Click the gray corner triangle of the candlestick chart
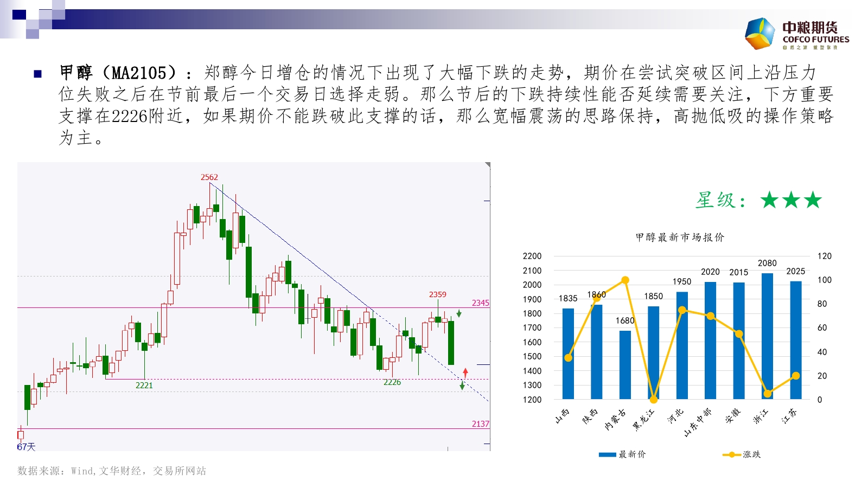The width and height of the screenshot is (868, 488). 488,165
